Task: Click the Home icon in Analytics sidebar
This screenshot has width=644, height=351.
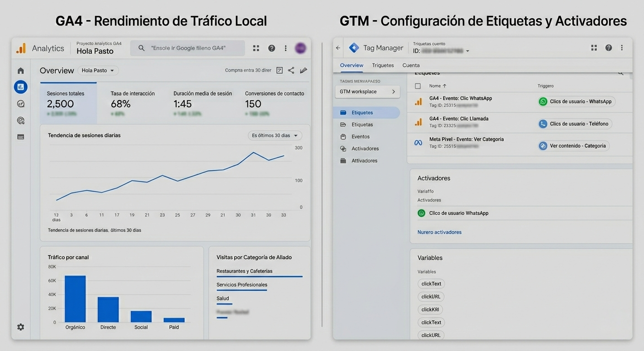Action: click(21, 70)
